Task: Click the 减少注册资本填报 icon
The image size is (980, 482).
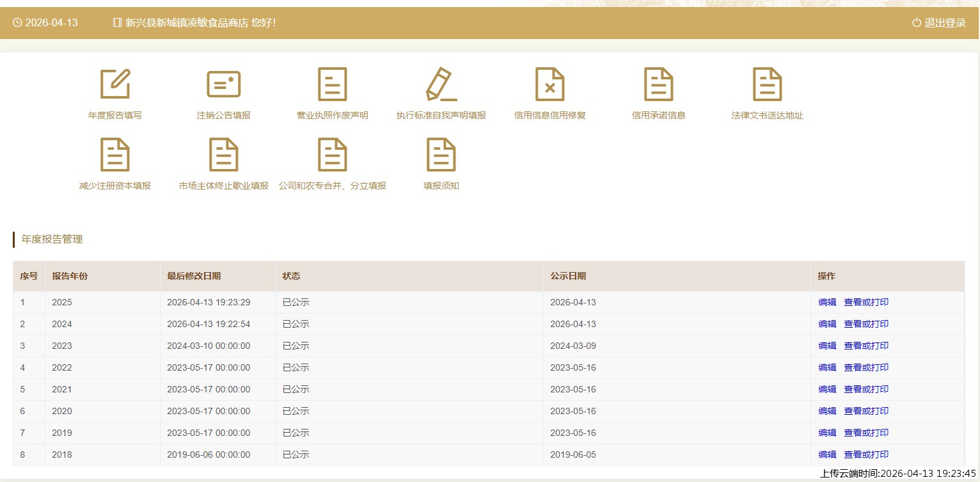Action: [x=115, y=155]
